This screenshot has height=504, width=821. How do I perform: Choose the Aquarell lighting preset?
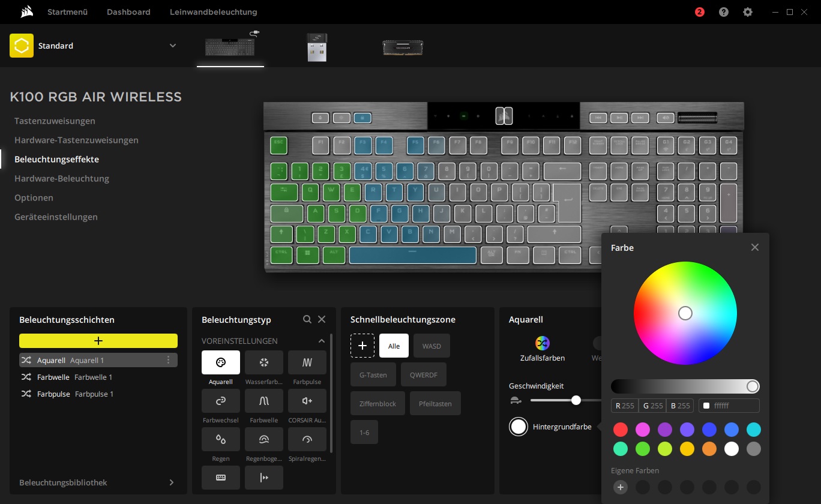[x=221, y=362]
